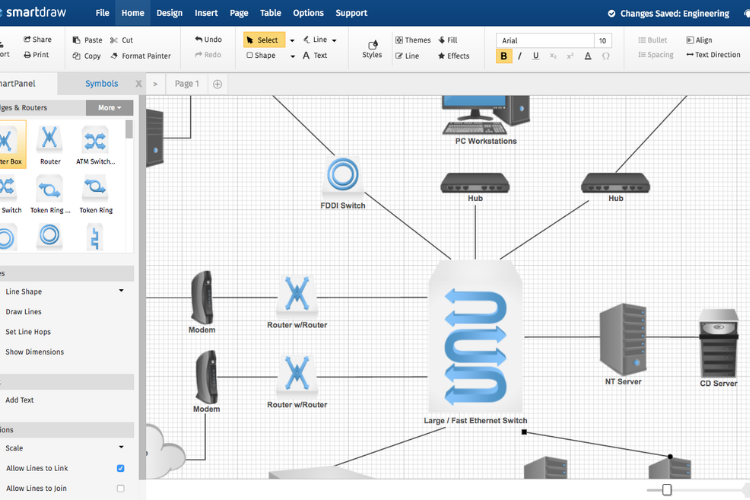Expand the Scale dropdown

(121, 447)
